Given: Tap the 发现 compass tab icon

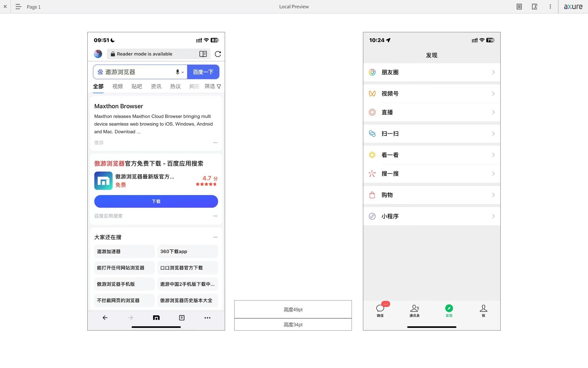Looking at the screenshot, I should click(449, 309).
